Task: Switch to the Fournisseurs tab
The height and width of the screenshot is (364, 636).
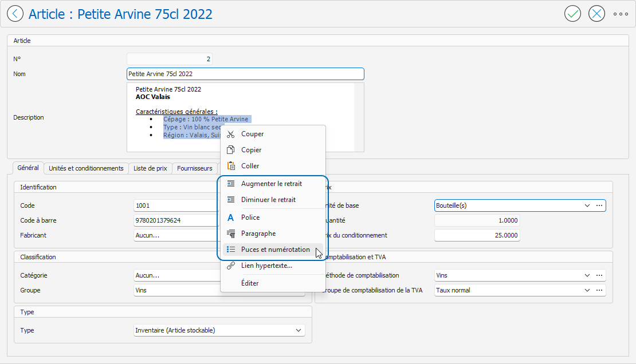Action: [x=194, y=168]
